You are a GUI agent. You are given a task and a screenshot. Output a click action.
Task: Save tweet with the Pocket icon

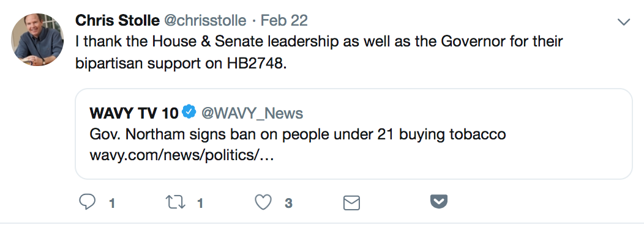(x=439, y=202)
